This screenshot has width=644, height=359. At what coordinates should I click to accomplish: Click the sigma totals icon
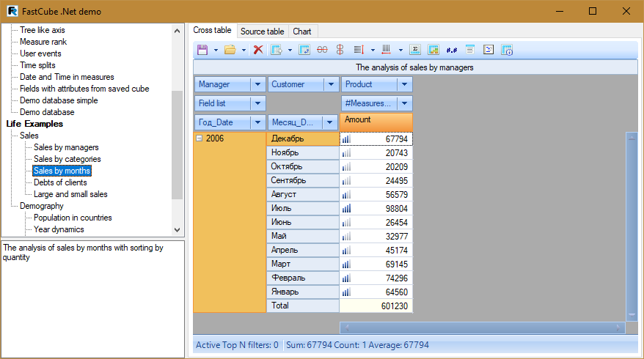(x=414, y=50)
